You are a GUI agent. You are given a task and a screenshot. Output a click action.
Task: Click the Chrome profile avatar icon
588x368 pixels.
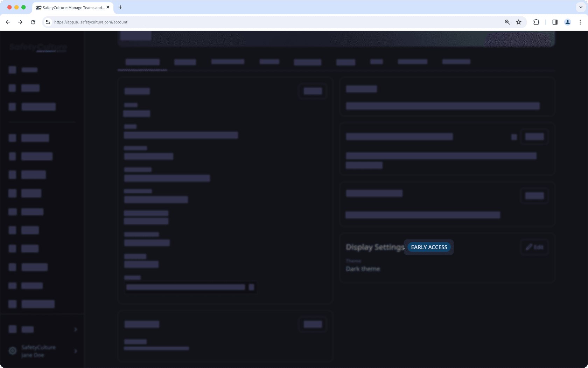(x=567, y=22)
